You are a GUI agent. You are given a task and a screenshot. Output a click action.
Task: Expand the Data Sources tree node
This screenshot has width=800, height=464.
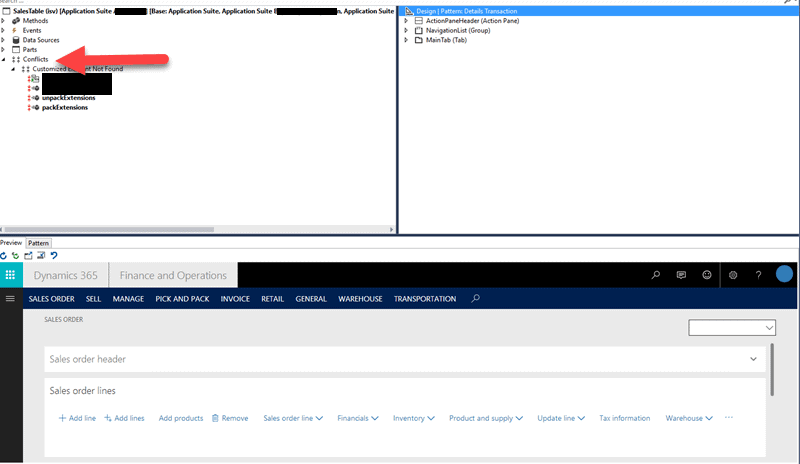click(x=4, y=40)
